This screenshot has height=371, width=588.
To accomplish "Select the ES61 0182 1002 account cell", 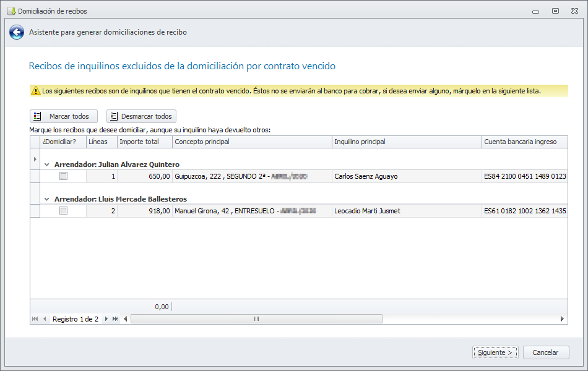I will point(525,211).
